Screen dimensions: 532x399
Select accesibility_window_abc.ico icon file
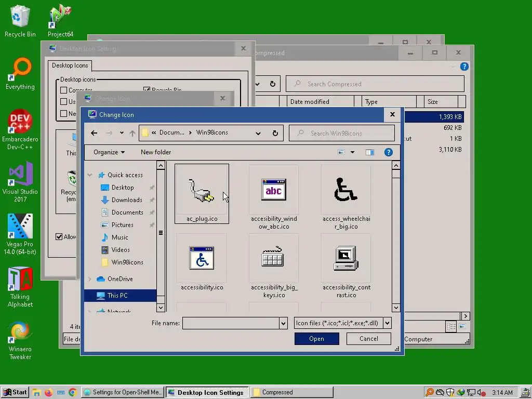[274, 198]
